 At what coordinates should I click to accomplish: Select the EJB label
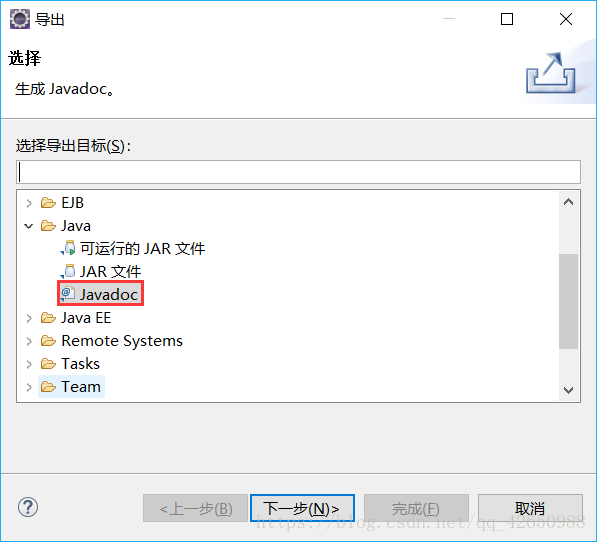[x=72, y=203]
